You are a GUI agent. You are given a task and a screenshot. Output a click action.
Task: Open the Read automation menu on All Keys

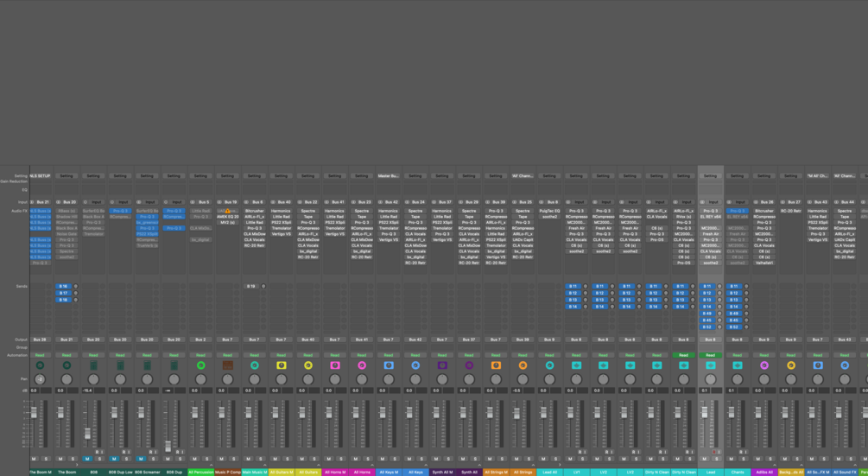coord(415,355)
